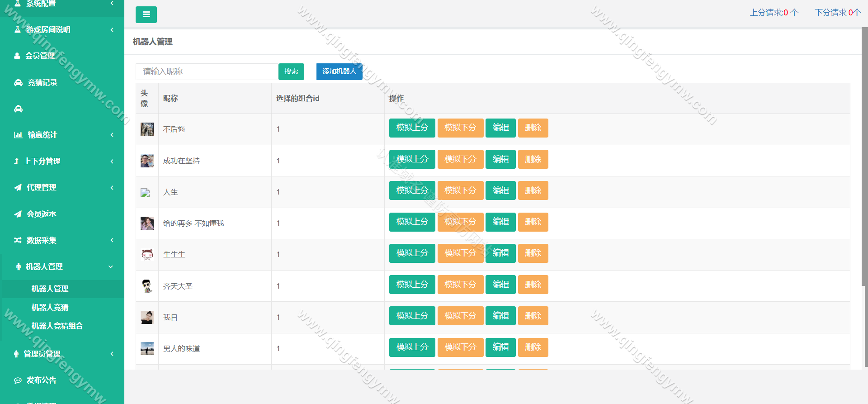868x404 pixels.
Task: Click 添加机器人 button
Action: coord(339,71)
